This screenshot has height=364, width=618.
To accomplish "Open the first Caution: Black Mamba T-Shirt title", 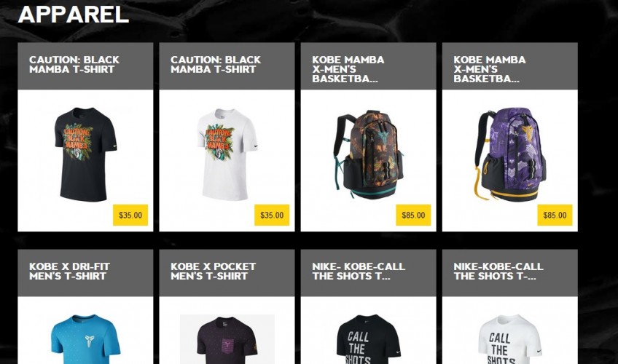I will (x=74, y=65).
